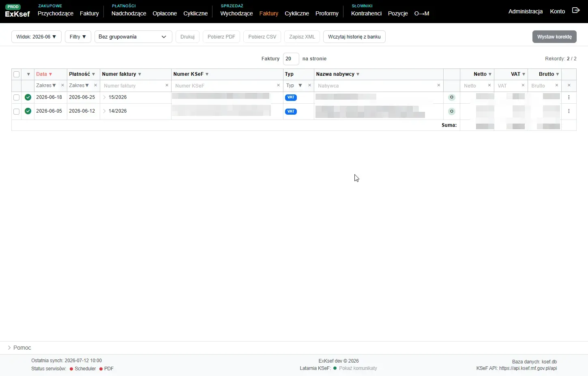Clear the VAT filter
This screenshot has height=376, width=588.
click(x=523, y=85)
